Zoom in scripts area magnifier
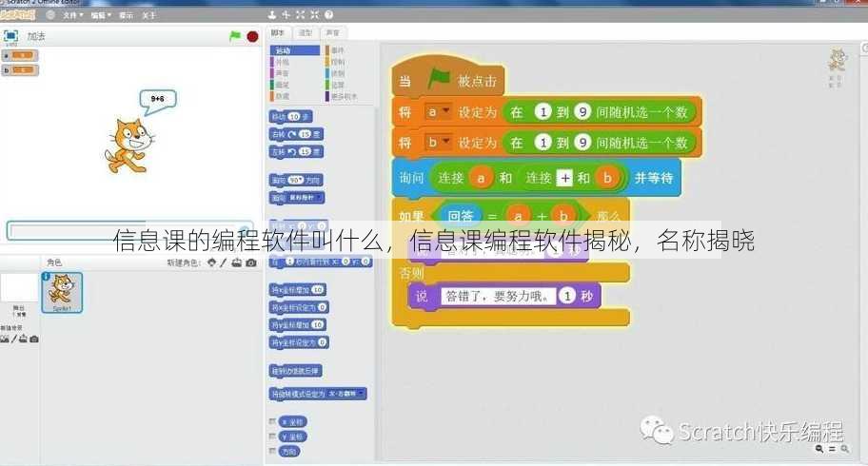 [x=845, y=449]
